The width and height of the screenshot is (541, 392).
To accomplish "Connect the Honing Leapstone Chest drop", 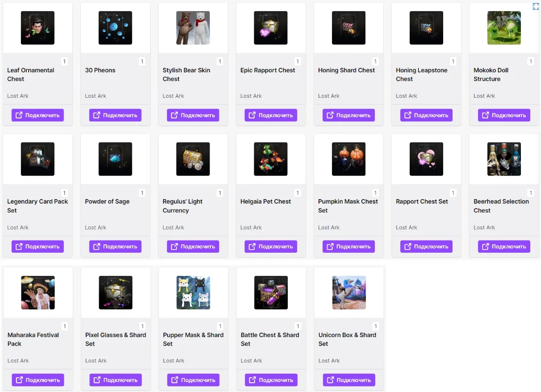I will [x=426, y=115].
